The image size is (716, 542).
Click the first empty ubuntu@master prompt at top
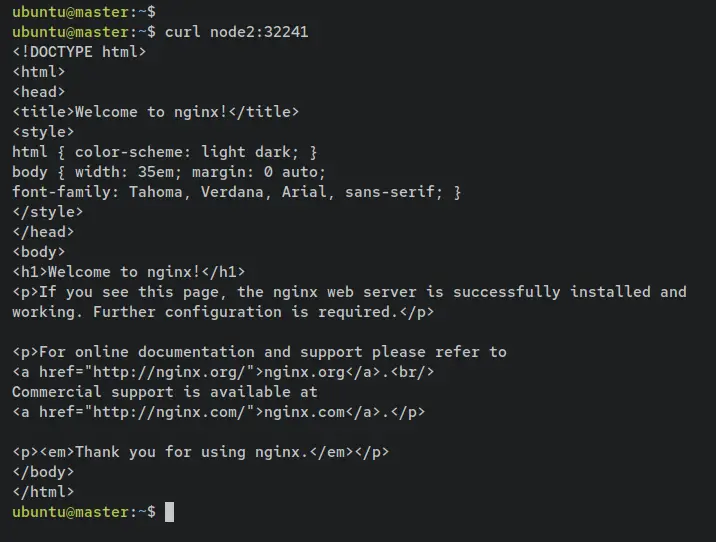(x=83, y=12)
